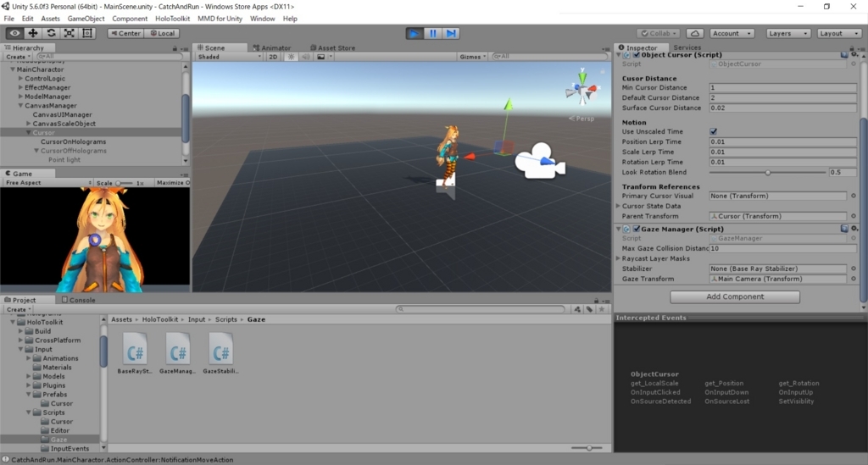868x465 pixels.
Task: Open Gaze Manager script help icon
Action: (x=844, y=229)
